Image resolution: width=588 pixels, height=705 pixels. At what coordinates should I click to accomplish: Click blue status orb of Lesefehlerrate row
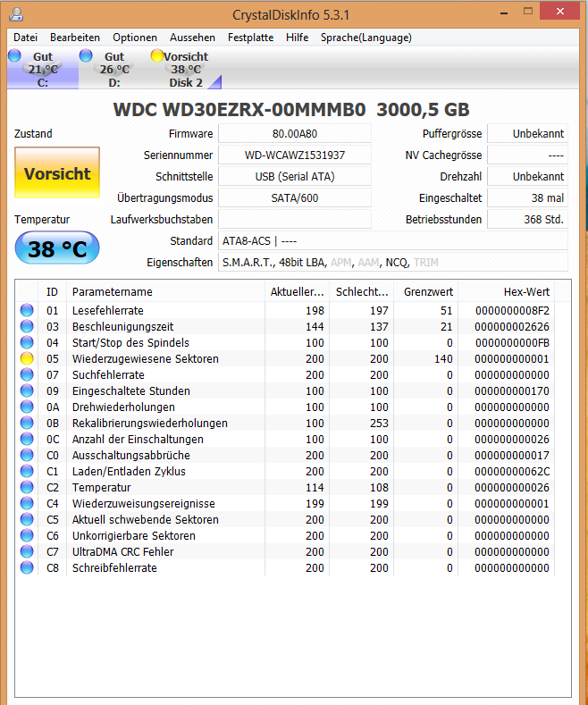tap(27, 310)
